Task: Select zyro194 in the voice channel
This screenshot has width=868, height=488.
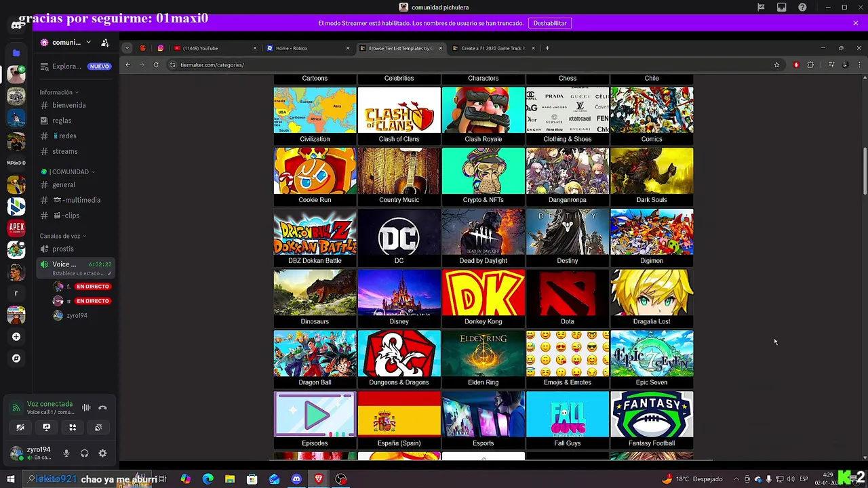Action: pos(75,315)
